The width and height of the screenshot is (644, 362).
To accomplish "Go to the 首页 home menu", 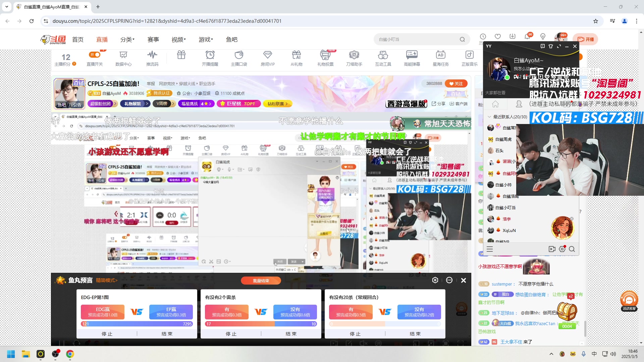I will tap(78, 40).
